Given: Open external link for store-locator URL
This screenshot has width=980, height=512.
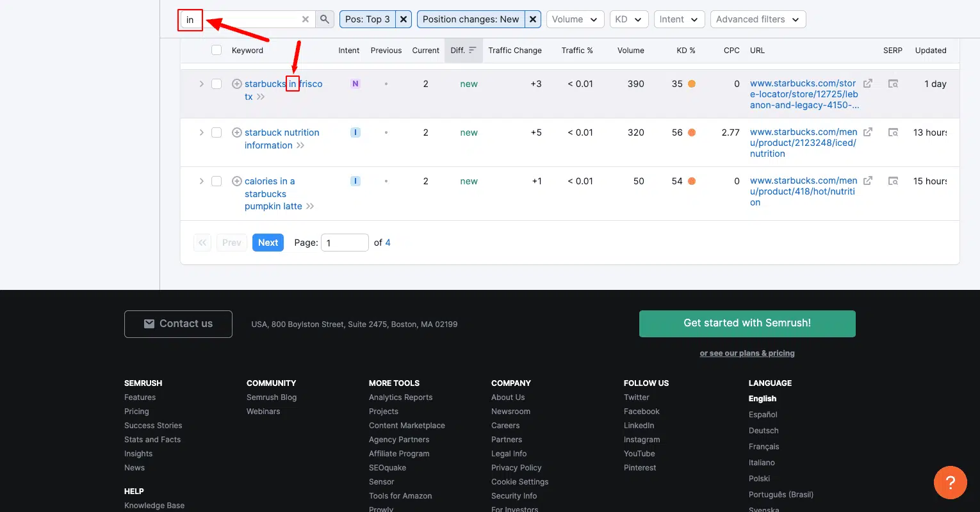Looking at the screenshot, I should click(868, 83).
